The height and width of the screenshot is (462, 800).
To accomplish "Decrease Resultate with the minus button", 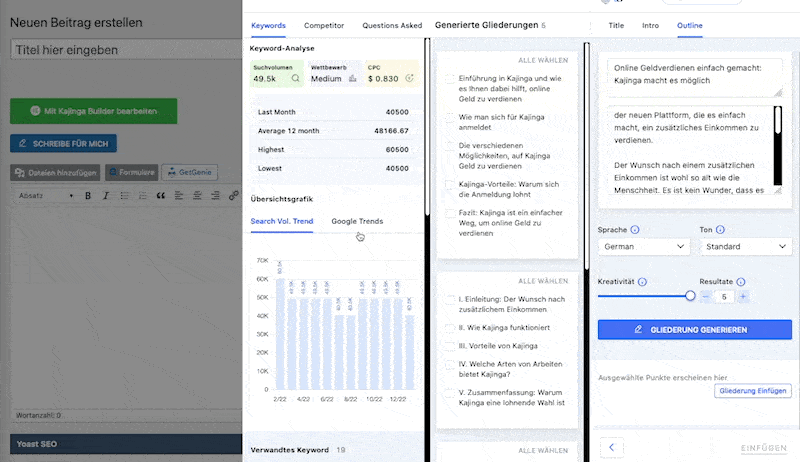I will [706, 296].
